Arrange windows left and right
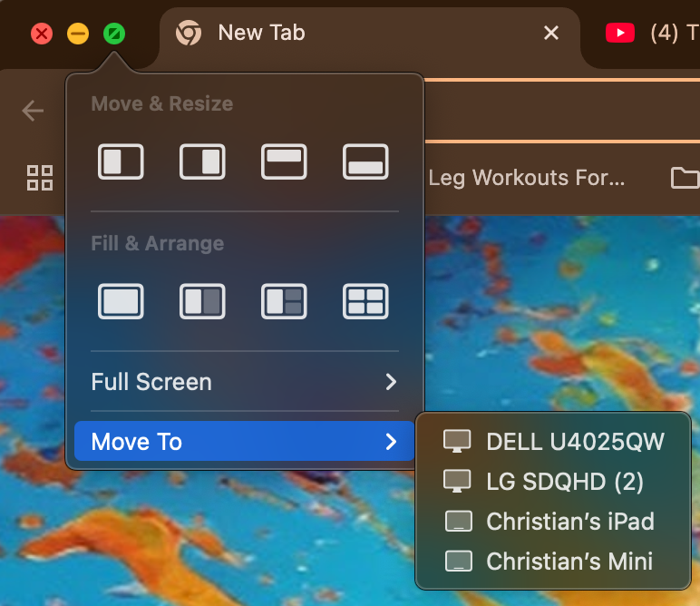 coord(202,301)
